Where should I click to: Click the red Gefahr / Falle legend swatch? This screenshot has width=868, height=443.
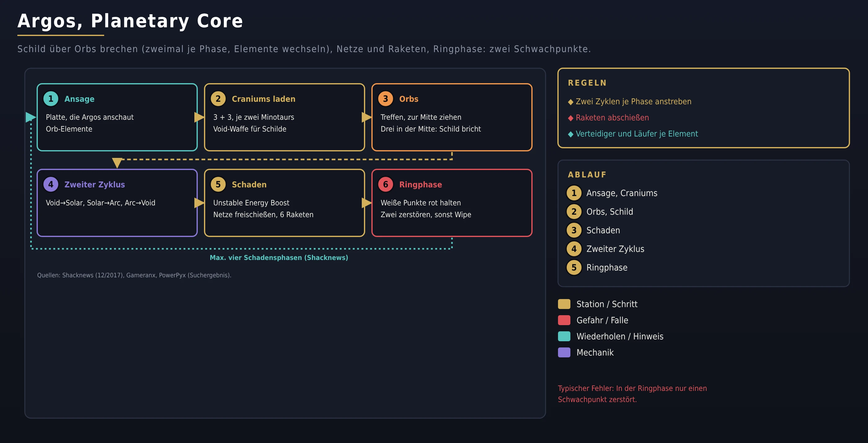click(x=564, y=320)
